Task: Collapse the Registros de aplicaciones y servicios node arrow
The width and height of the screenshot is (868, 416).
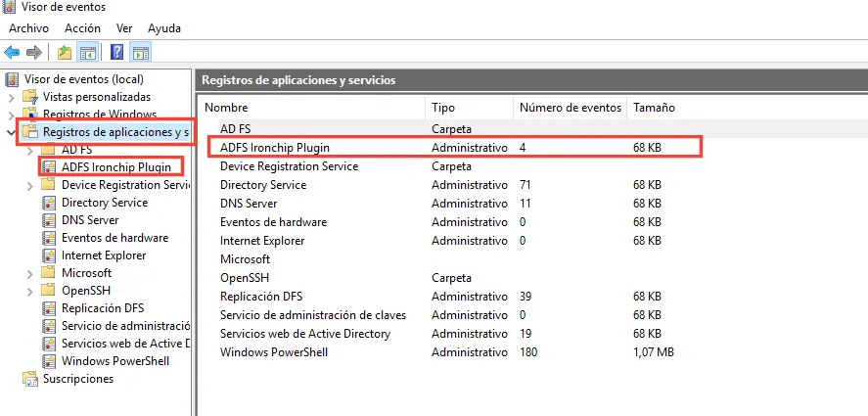Action: 11,132
